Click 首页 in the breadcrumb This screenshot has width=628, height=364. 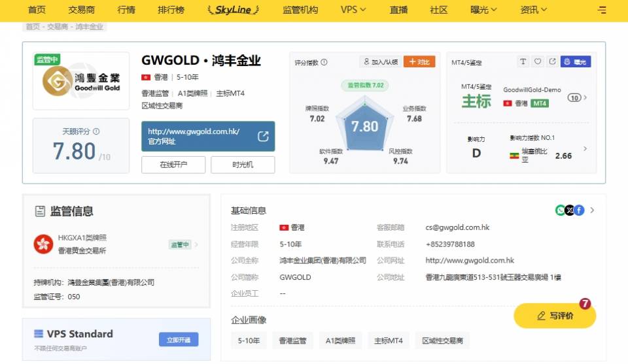point(33,27)
